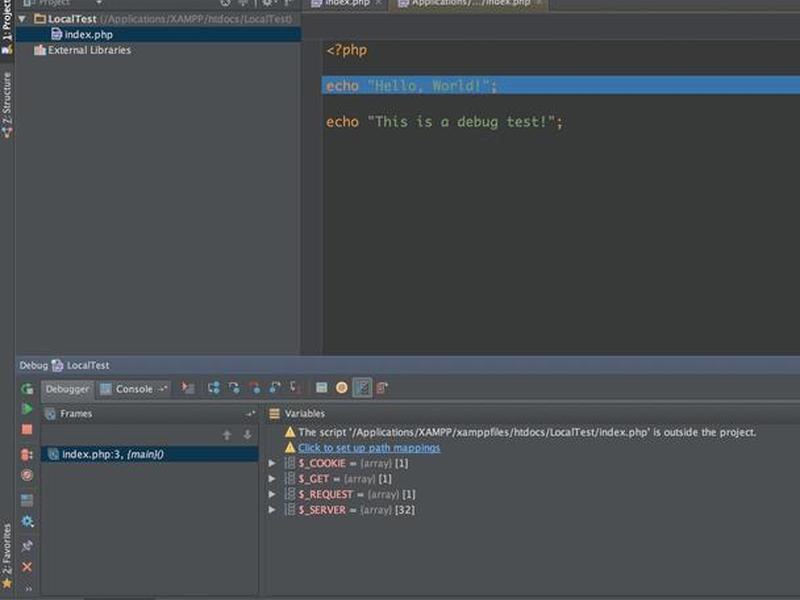Image resolution: width=800 pixels, height=600 pixels.
Task: Open debugger settings gear icon
Action: [27, 521]
